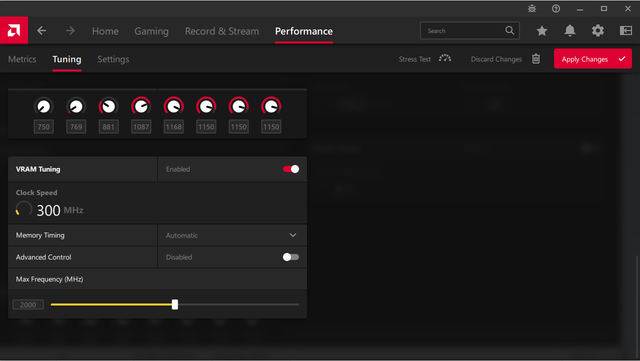Open settings gear icon
640x361 pixels.
(598, 31)
